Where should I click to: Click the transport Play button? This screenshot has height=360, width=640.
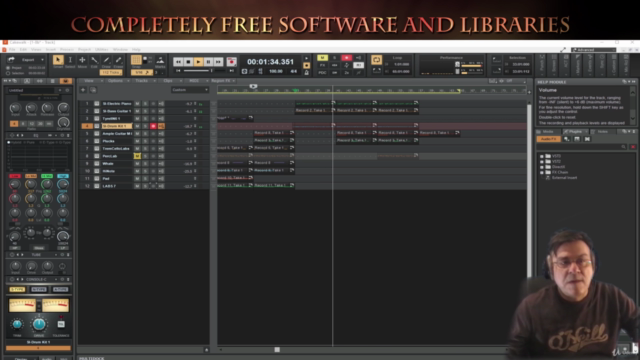(x=198, y=62)
